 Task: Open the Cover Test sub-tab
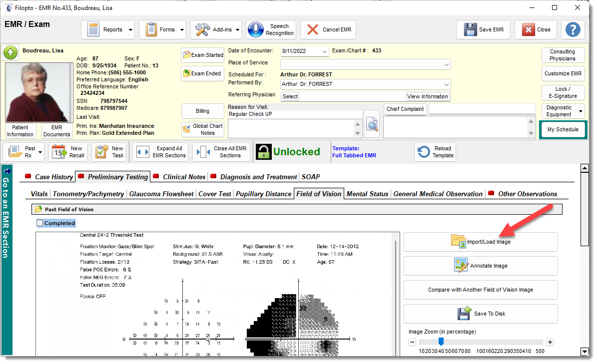click(x=215, y=194)
